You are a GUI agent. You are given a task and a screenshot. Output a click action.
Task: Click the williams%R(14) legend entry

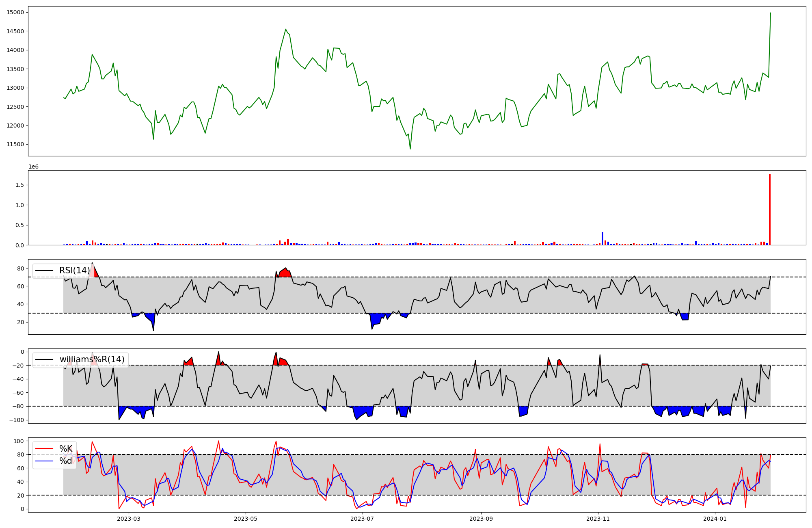[x=92, y=359]
